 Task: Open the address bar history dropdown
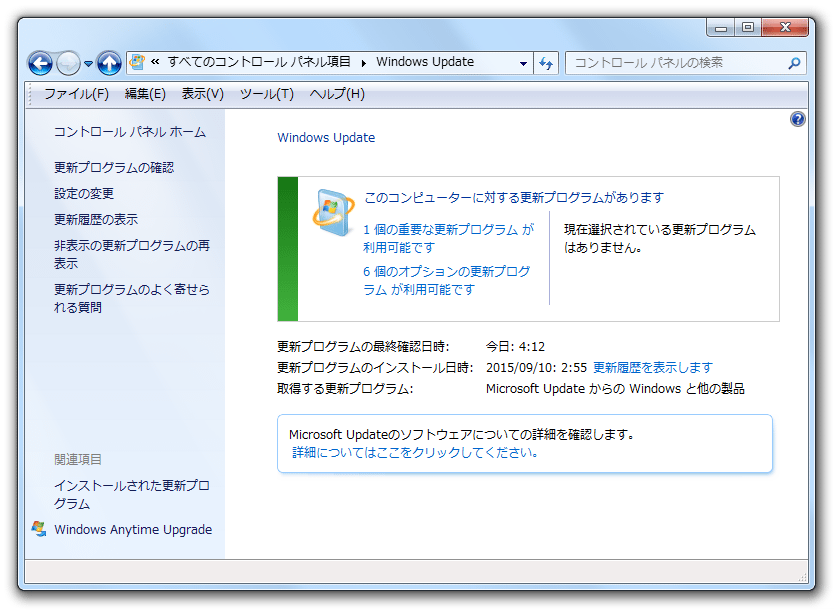tap(523, 63)
